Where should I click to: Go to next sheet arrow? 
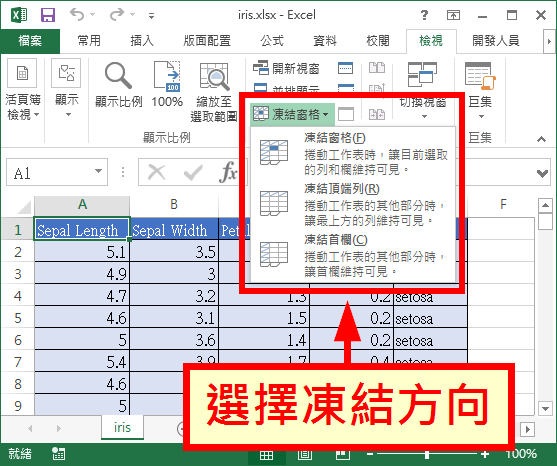(x=59, y=429)
